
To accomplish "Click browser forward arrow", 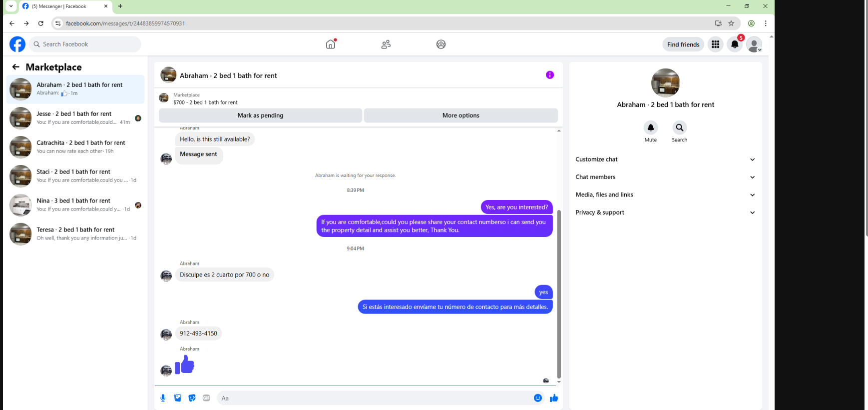I will tap(26, 23).
